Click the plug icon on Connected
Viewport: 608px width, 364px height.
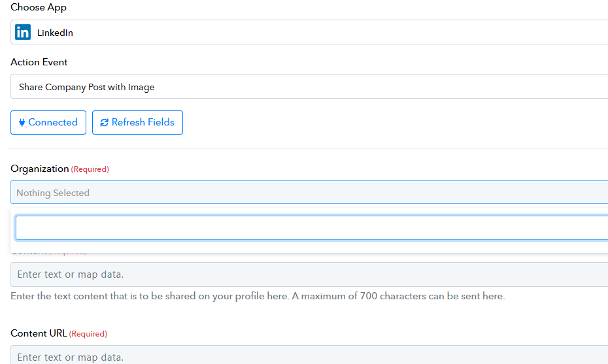[22, 122]
